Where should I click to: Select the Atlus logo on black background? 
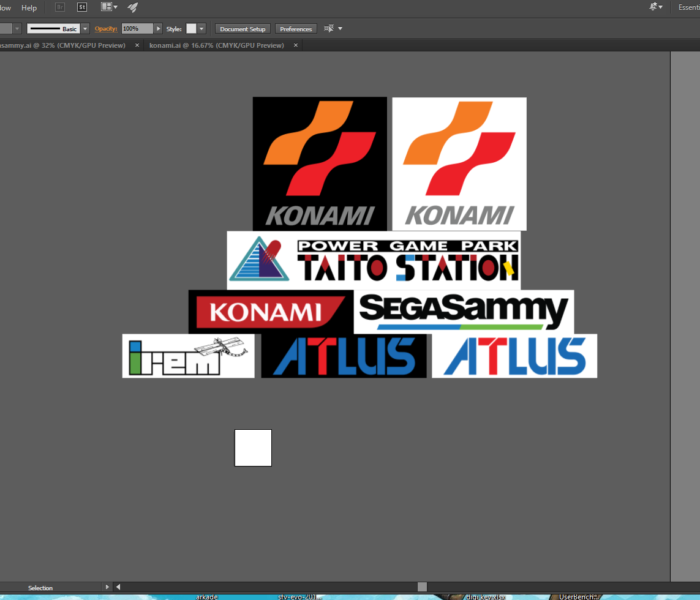[x=344, y=356]
